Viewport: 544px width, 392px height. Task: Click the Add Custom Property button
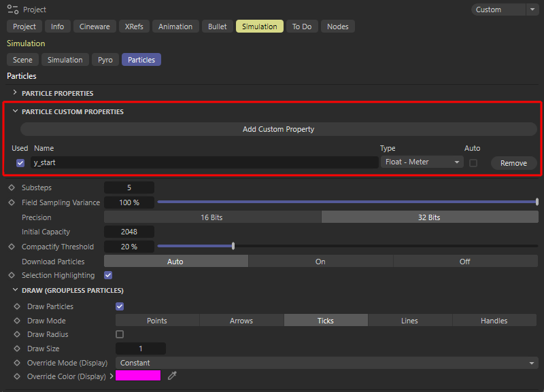[x=278, y=129]
